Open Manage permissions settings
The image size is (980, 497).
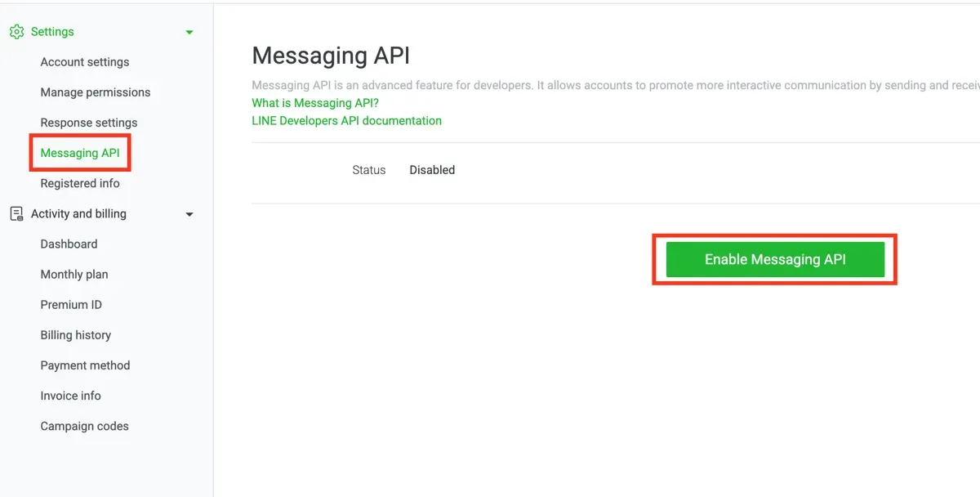(x=95, y=92)
